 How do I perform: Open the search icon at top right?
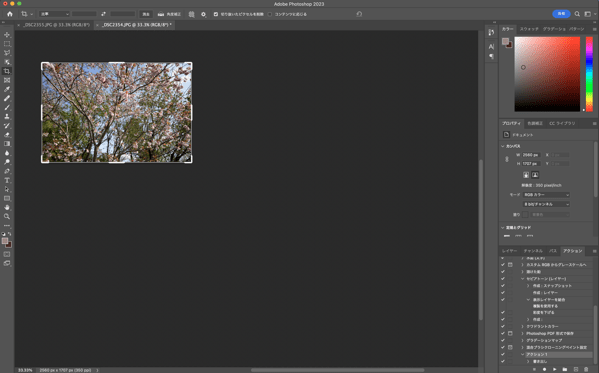click(577, 14)
